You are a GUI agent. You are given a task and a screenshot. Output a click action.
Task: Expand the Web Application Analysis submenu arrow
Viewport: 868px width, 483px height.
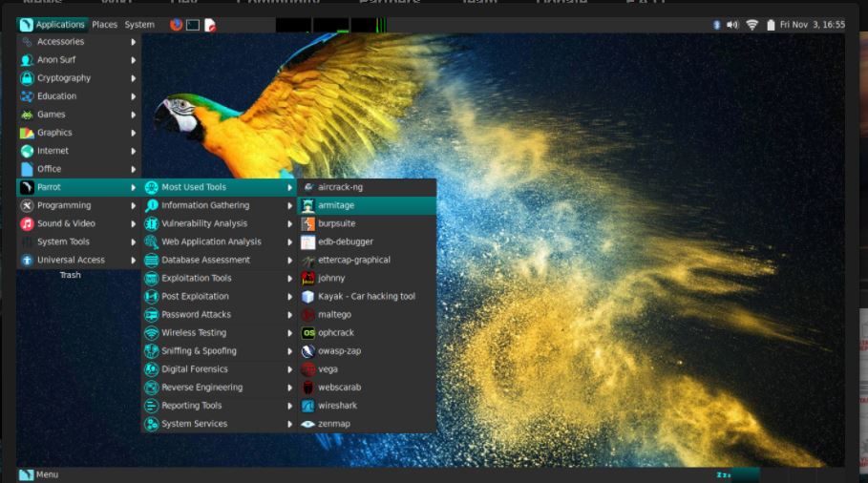(x=289, y=241)
